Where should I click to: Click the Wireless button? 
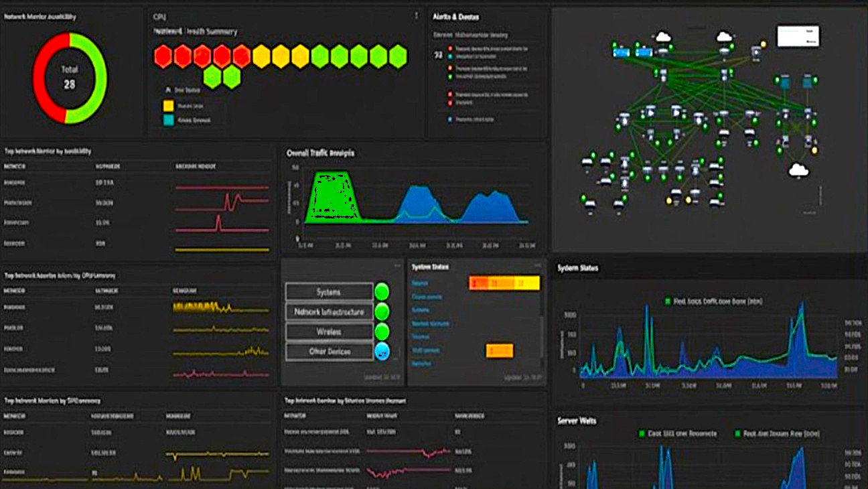[330, 330]
